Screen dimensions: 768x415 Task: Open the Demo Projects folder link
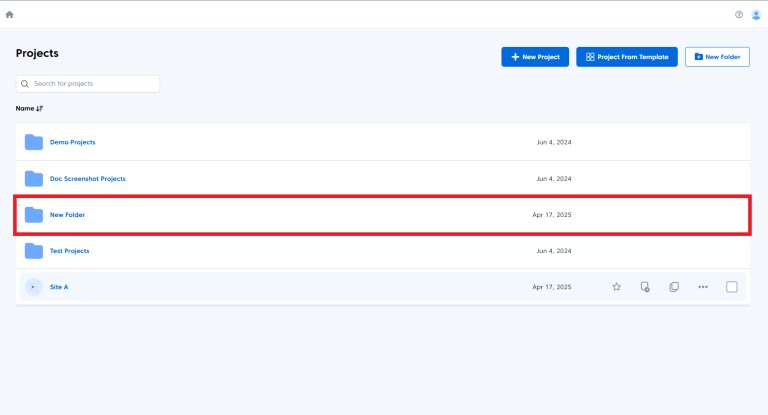click(x=72, y=142)
